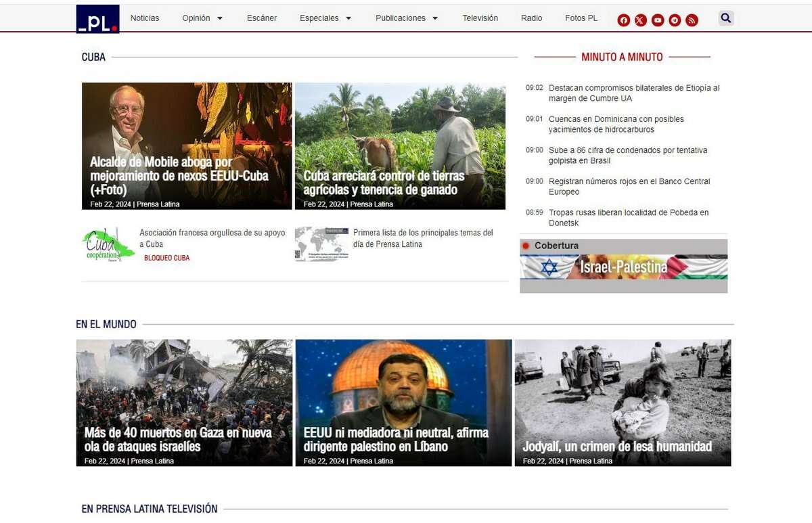The width and height of the screenshot is (812, 523).
Task: Open the Noticias menu item
Action: pyautogui.click(x=145, y=18)
